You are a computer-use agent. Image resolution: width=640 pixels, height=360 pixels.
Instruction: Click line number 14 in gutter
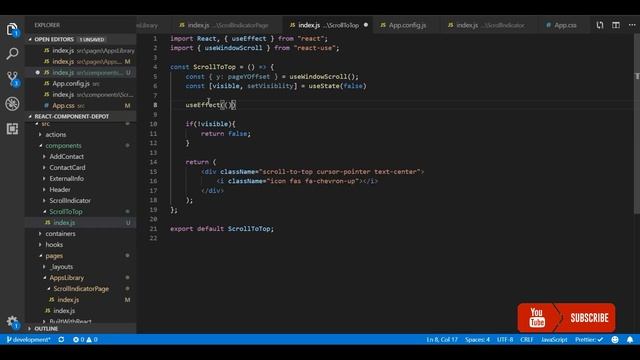point(153,162)
